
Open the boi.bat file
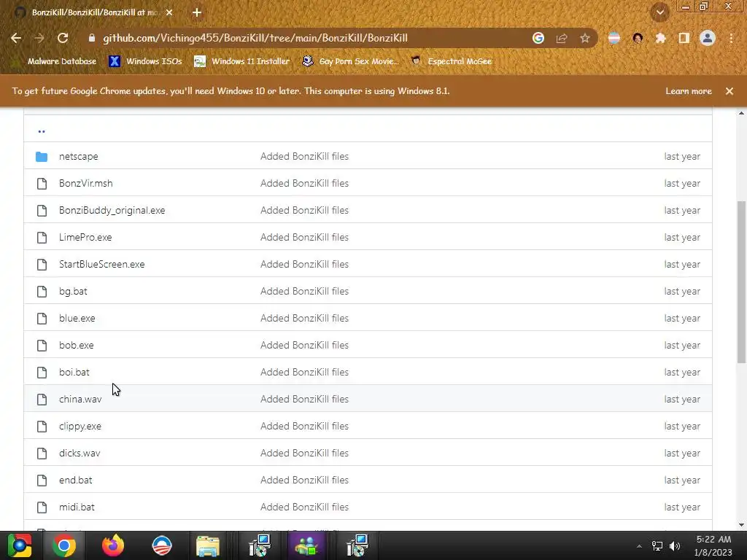(x=74, y=373)
